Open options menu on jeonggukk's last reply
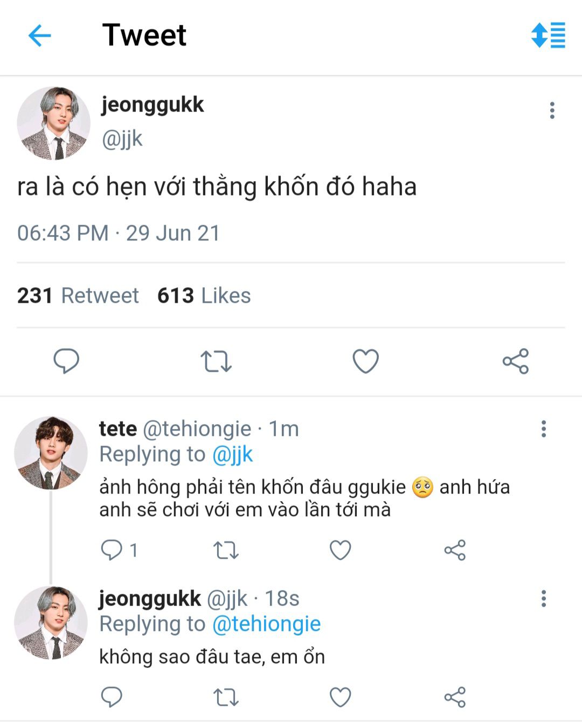582x728 pixels. tap(544, 599)
